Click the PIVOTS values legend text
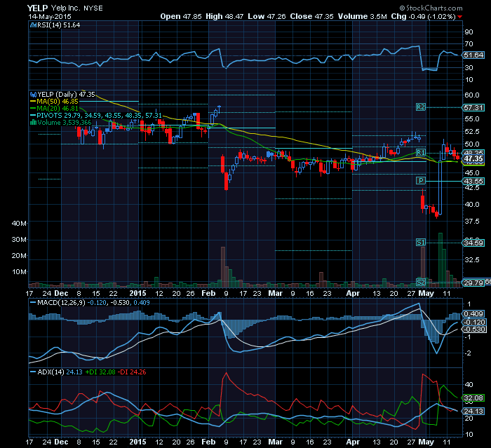The width and height of the screenshot is (491, 448). click(99, 116)
